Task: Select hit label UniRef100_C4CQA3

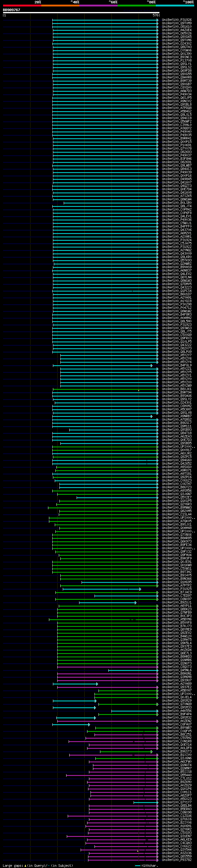Action: (x=177, y=843)
